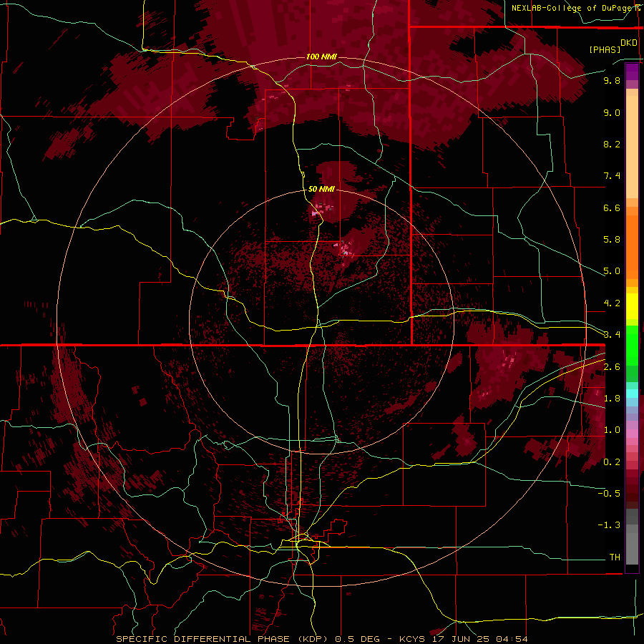
Task: Click the 9.0 legend value
Action: (612, 112)
